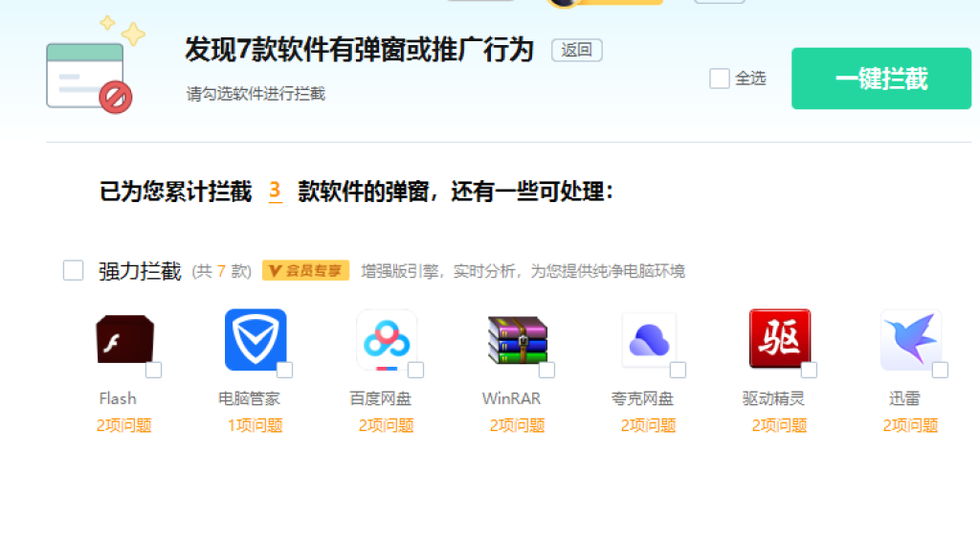
Task: Enable the 全选 select-all checkbox
Action: [x=720, y=79]
